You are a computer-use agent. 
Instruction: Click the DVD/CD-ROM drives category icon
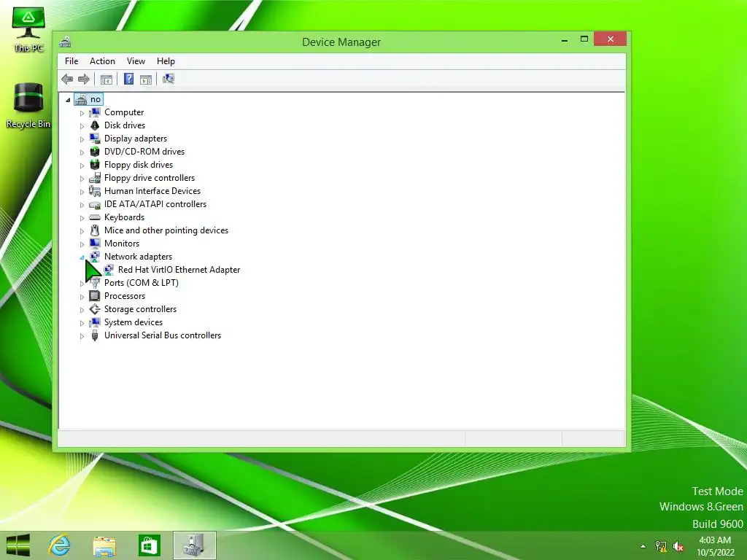coord(95,152)
